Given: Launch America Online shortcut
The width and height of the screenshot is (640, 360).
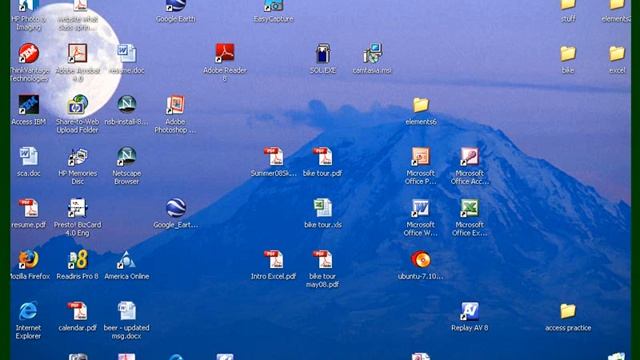Looking at the screenshot, I should (x=127, y=259).
